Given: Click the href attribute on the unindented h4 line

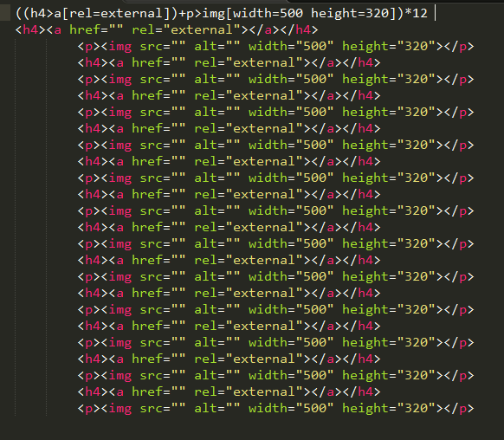Looking at the screenshot, I should coord(85,30).
